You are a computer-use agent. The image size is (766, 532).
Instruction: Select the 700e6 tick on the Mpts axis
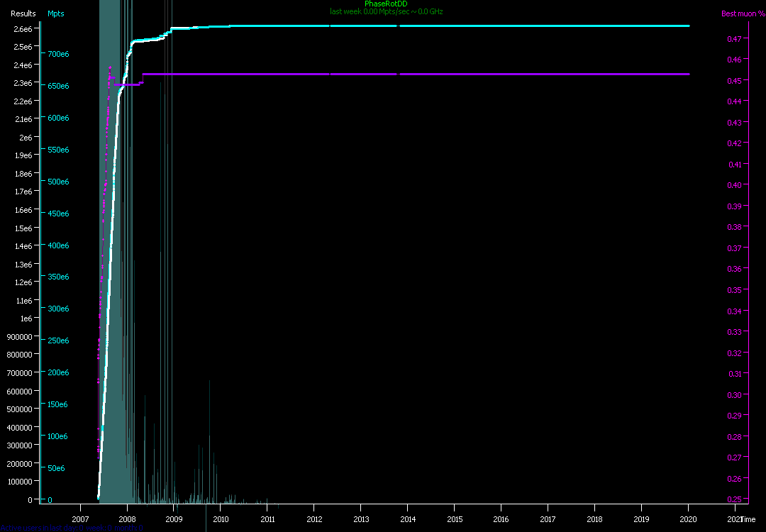(x=57, y=54)
